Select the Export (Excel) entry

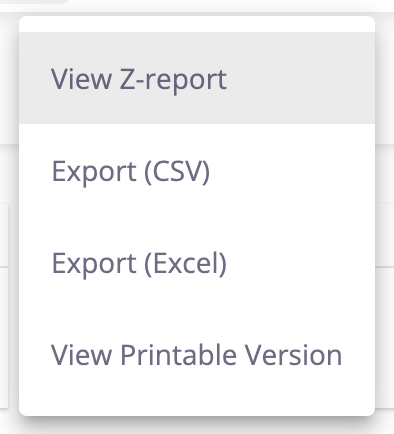197,262
